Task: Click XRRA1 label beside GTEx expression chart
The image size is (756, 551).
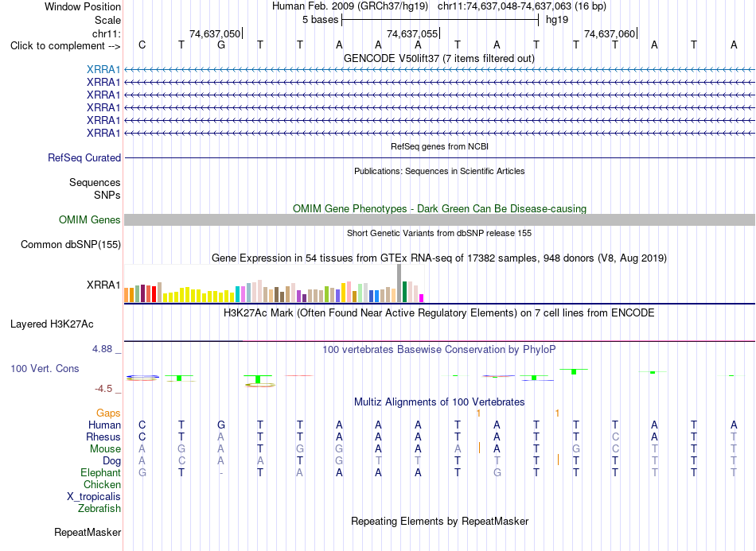Action: (x=103, y=285)
